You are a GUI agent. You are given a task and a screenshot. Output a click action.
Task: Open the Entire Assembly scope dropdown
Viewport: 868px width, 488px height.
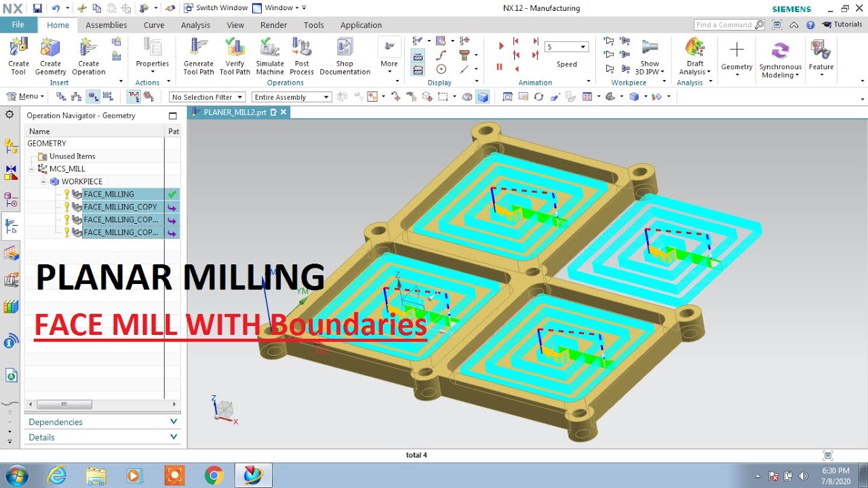pos(292,97)
